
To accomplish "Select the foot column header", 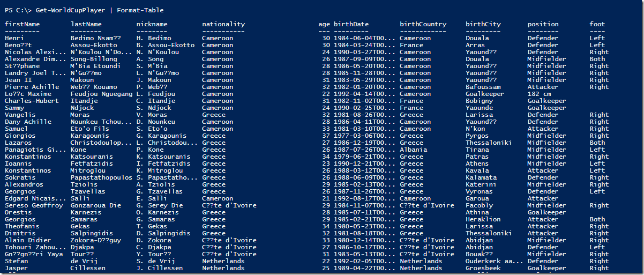I will 597,24.
